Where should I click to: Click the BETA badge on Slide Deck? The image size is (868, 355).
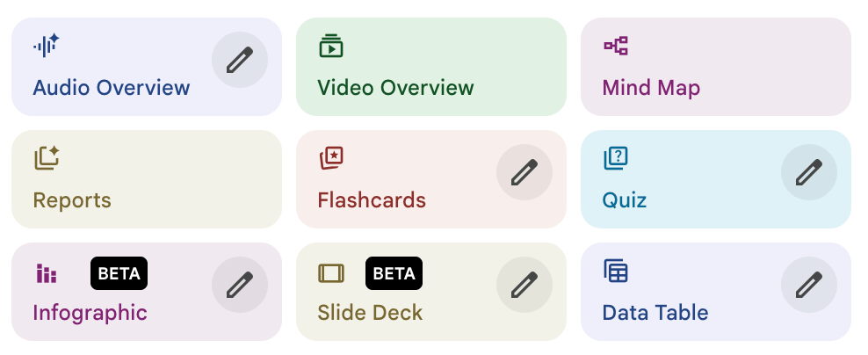394,273
